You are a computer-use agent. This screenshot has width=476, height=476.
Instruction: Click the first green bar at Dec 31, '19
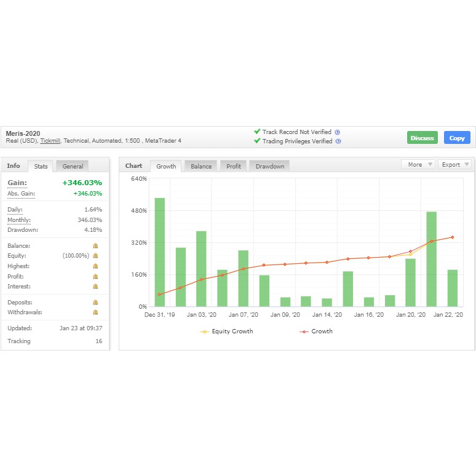(160, 252)
